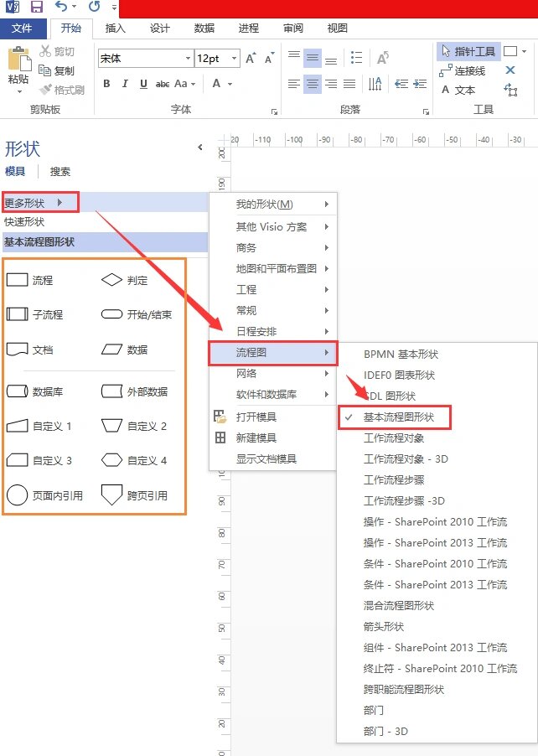Switch to the 设计 Design tab
538x756 pixels.
(x=159, y=28)
